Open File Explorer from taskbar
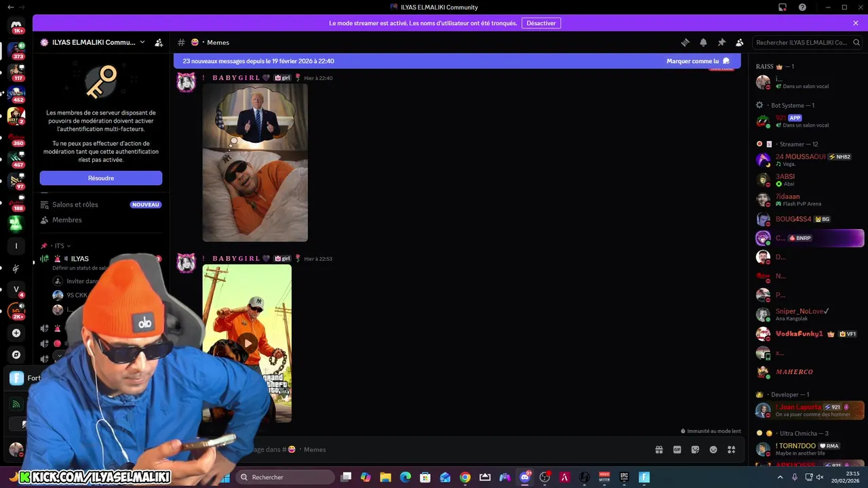 pyautogui.click(x=385, y=477)
